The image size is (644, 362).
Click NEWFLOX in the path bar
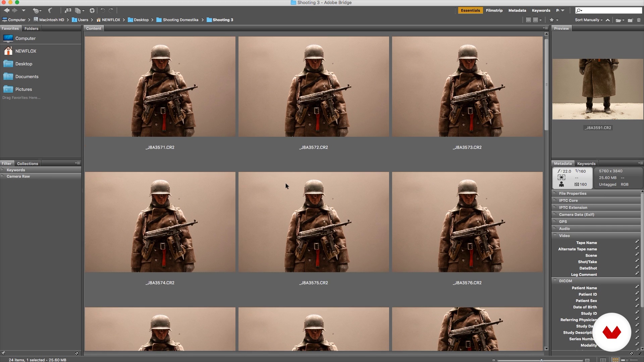(108, 20)
